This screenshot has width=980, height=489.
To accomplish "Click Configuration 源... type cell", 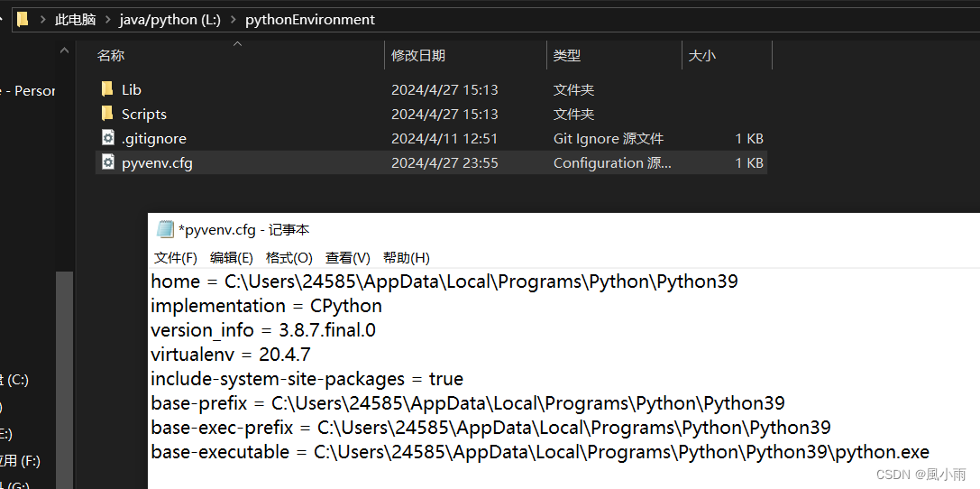I will [x=612, y=162].
